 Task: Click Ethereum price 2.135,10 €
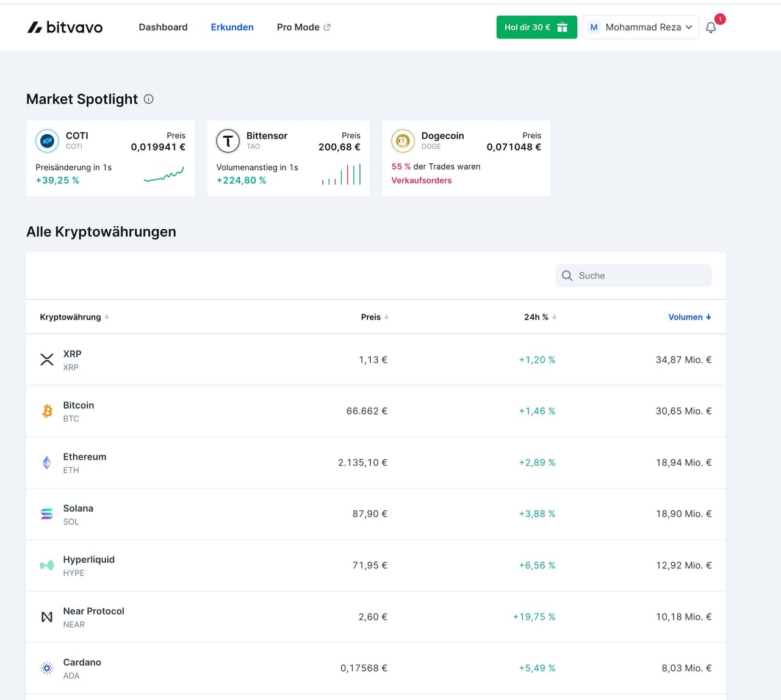[x=362, y=463]
